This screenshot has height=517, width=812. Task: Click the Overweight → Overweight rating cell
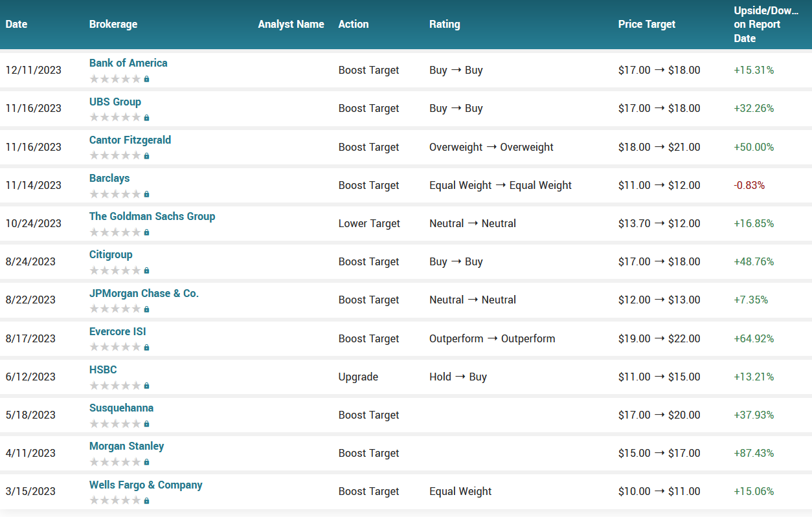click(491, 147)
